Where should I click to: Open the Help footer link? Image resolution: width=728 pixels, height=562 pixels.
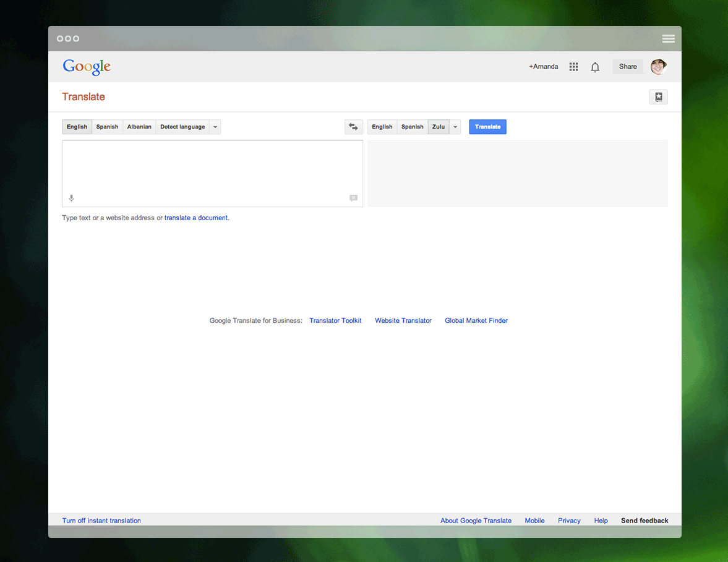pos(601,521)
